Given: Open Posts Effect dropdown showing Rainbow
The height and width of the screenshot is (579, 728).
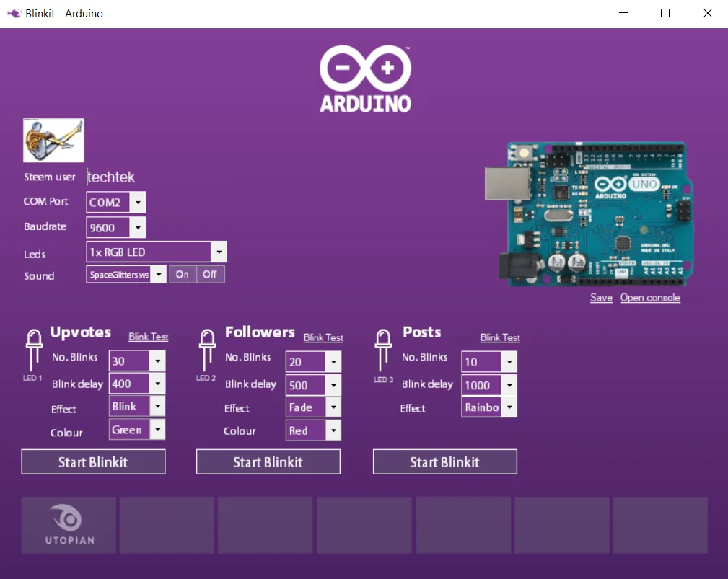Looking at the screenshot, I should tap(489, 407).
